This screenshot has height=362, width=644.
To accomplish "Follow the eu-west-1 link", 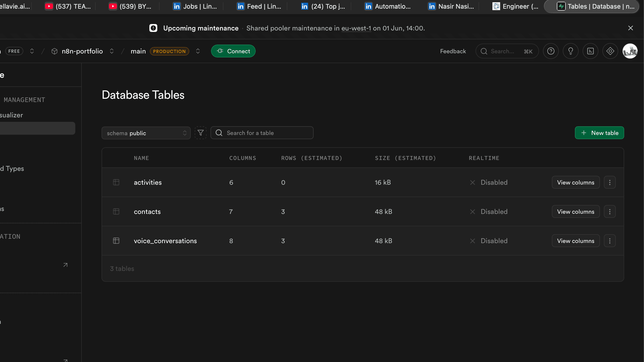I will point(356,28).
